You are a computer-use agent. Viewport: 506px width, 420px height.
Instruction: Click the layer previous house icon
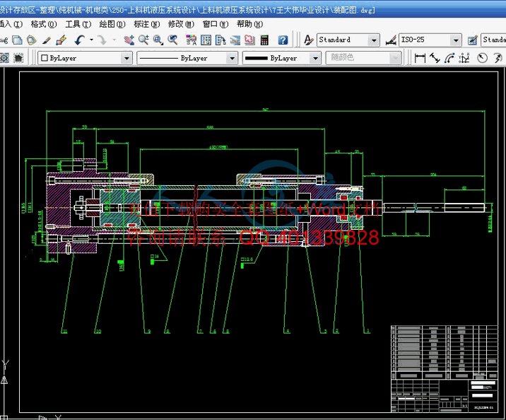coord(18,58)
